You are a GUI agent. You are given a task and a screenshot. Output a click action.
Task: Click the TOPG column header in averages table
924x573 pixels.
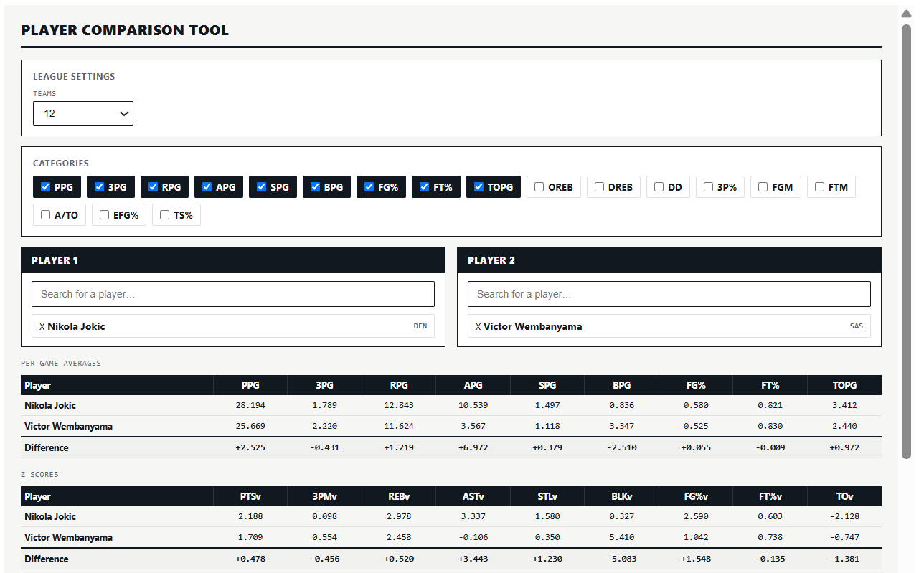(x=844, y=385)
